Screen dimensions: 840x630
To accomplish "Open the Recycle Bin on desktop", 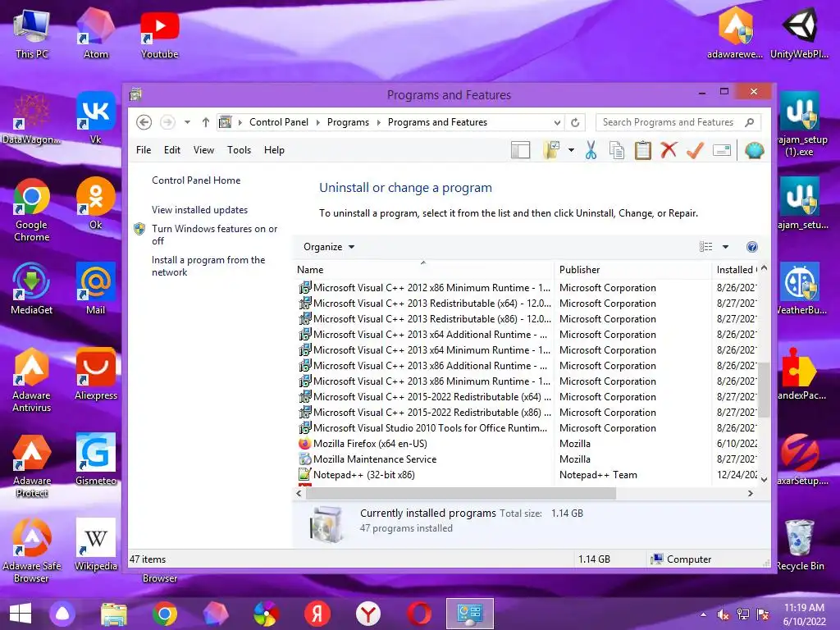I will 800,545.
